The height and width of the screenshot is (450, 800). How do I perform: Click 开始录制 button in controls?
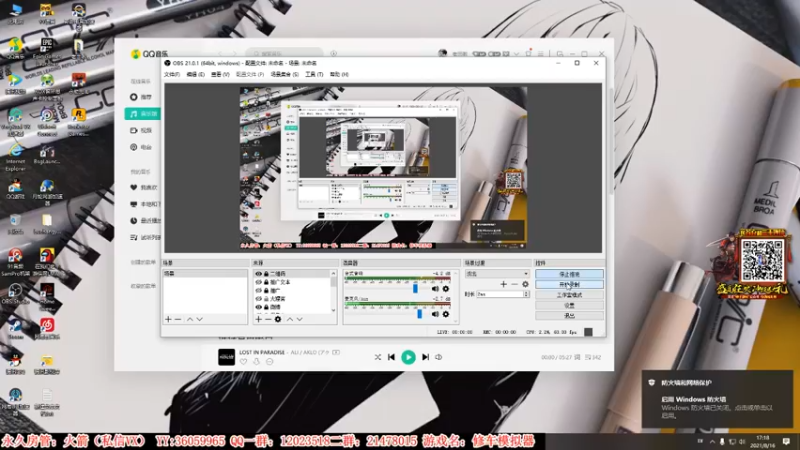coord(569,285)
